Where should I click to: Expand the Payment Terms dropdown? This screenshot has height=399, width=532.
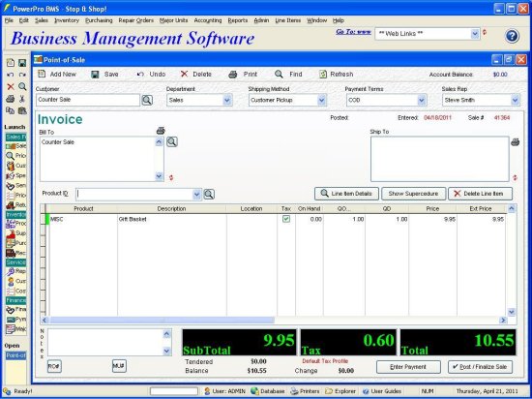pos(422,100)
